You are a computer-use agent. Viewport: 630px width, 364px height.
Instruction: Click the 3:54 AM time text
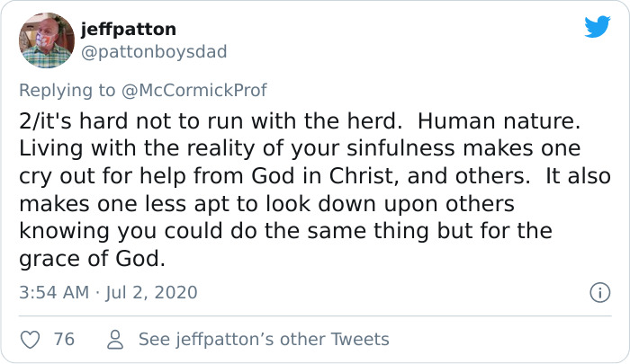52,292
